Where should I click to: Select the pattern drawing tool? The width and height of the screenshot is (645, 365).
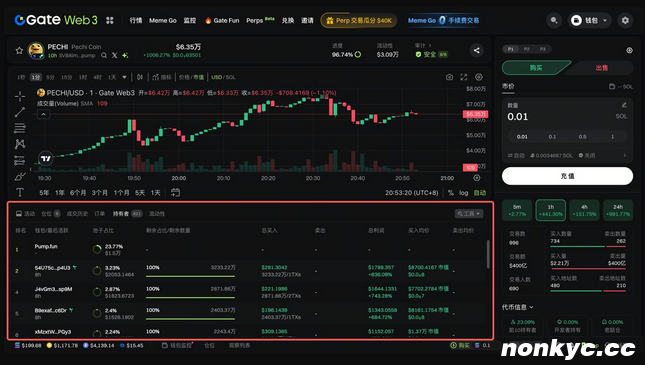tap(20, 144)
